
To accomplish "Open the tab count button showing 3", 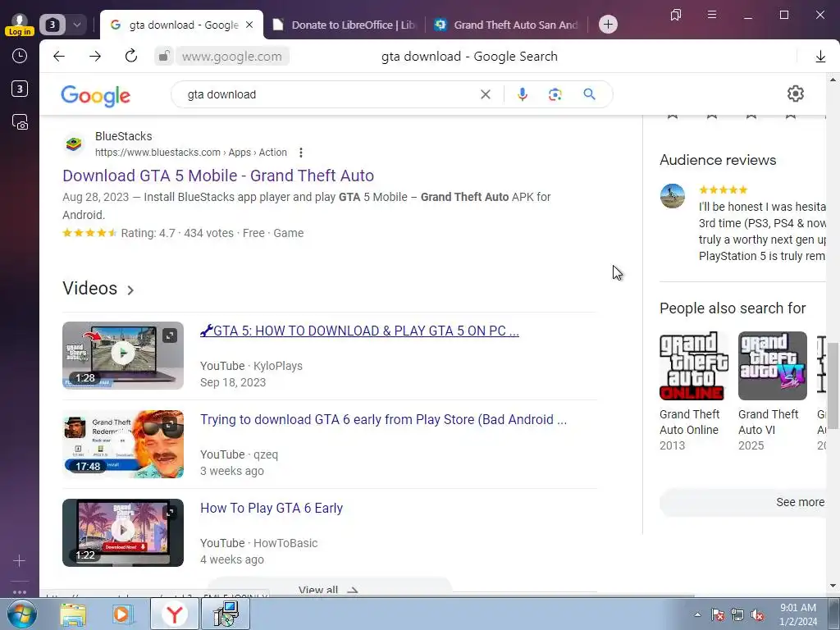I will pos(52,25).
